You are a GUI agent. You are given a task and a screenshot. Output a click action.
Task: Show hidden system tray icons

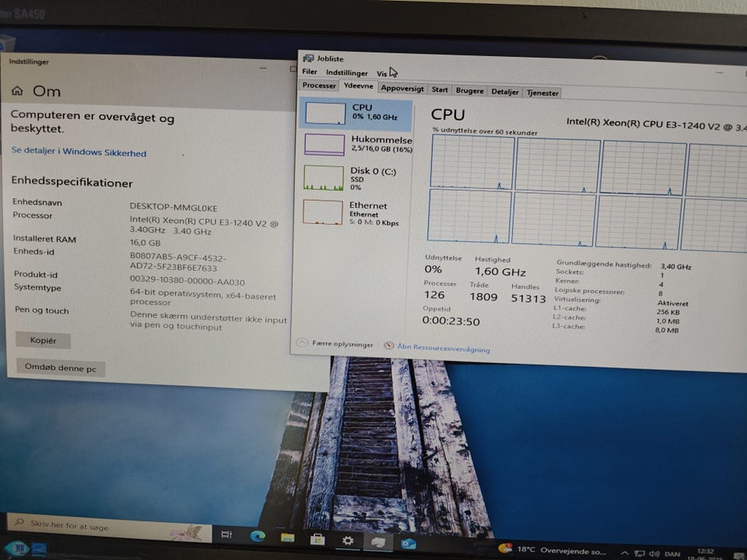pos(625,553)
